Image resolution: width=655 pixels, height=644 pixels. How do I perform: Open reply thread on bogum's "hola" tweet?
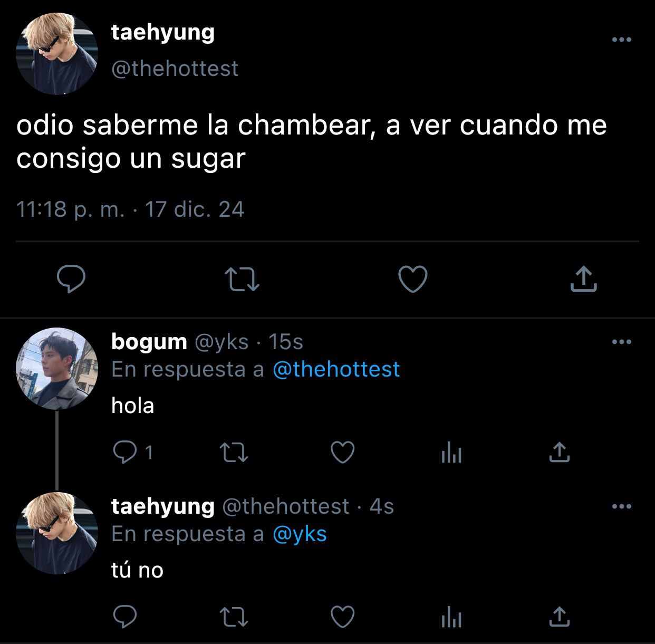[133, 453]
